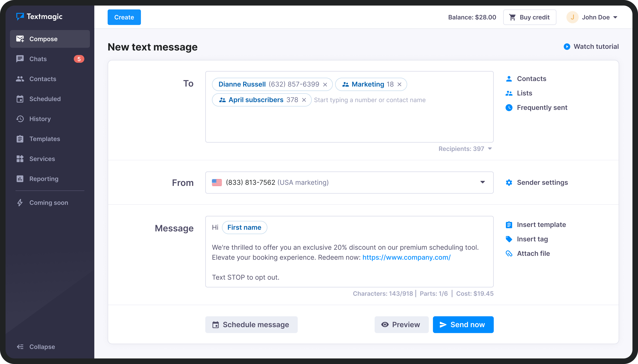The image size is (638, 364).
Task: Click the shopping cart icon on Buy credit
Action: (512, 17)
